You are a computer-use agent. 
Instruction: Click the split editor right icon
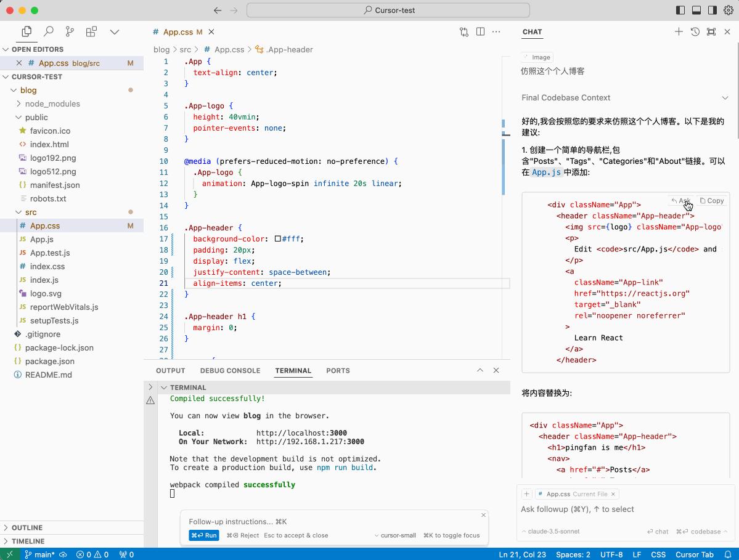[x=480, y=31]
